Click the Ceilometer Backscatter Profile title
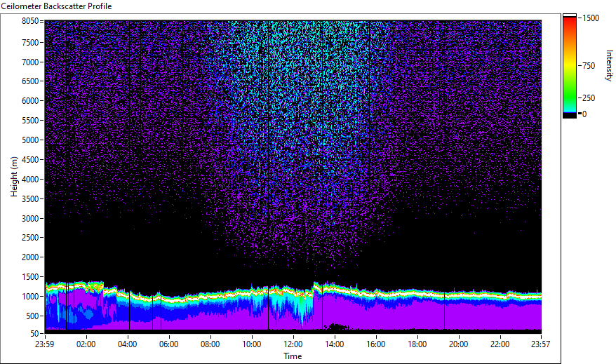 [56, 6]
